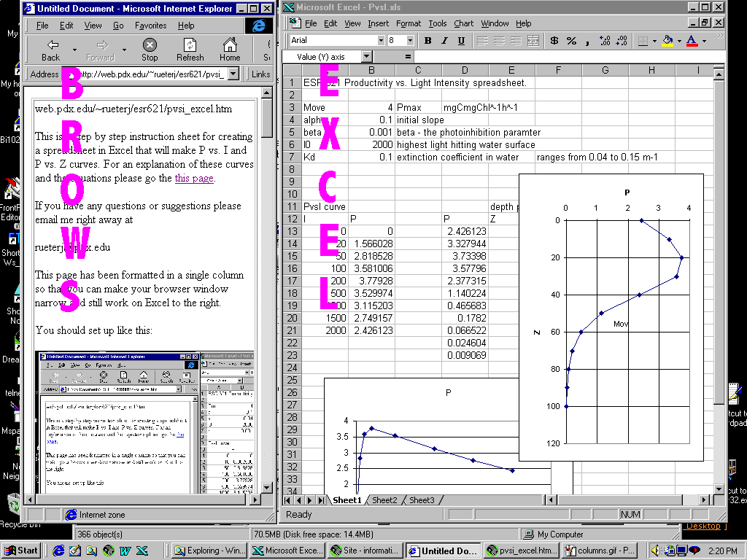Screen dimensions: 747x560
Task: Apply Borders using the Excel toolbar icon
Action: point(643,41)
